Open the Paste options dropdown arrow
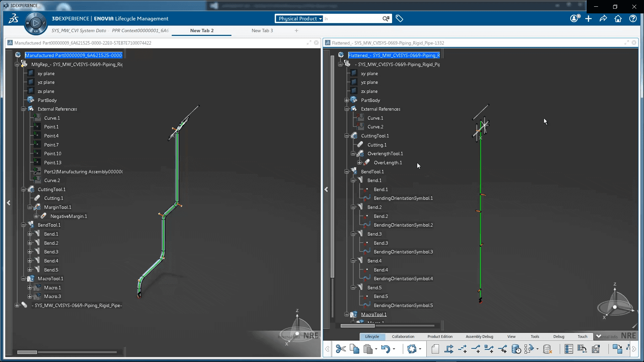The width and height of the screenshot is (644, 362). point(376,349)
